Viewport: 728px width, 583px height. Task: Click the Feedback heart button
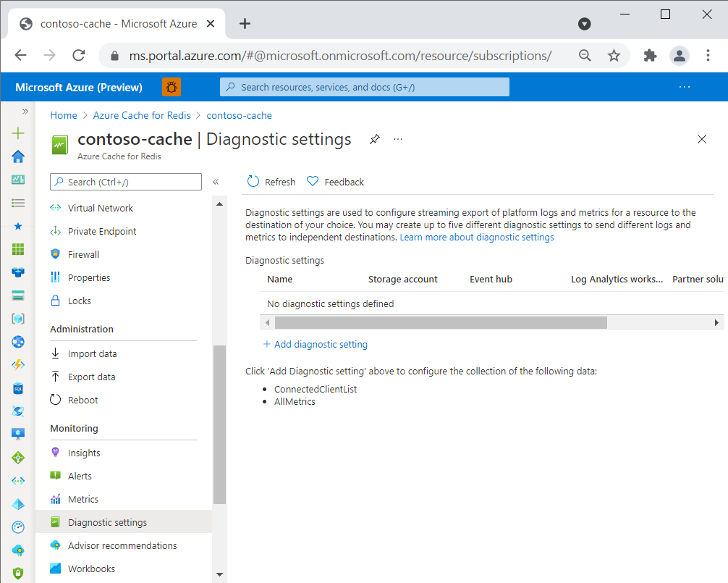pos(335,182)
